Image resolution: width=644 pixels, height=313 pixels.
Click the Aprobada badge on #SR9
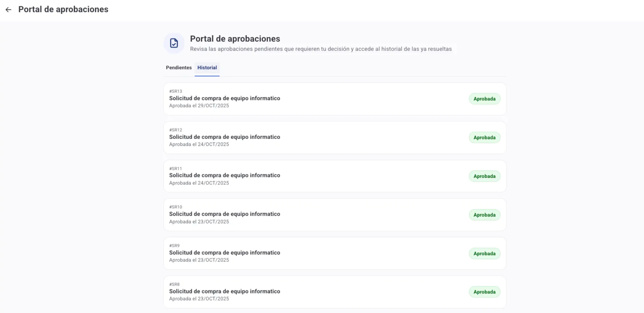pyautogui.click(x=484, y=253)
